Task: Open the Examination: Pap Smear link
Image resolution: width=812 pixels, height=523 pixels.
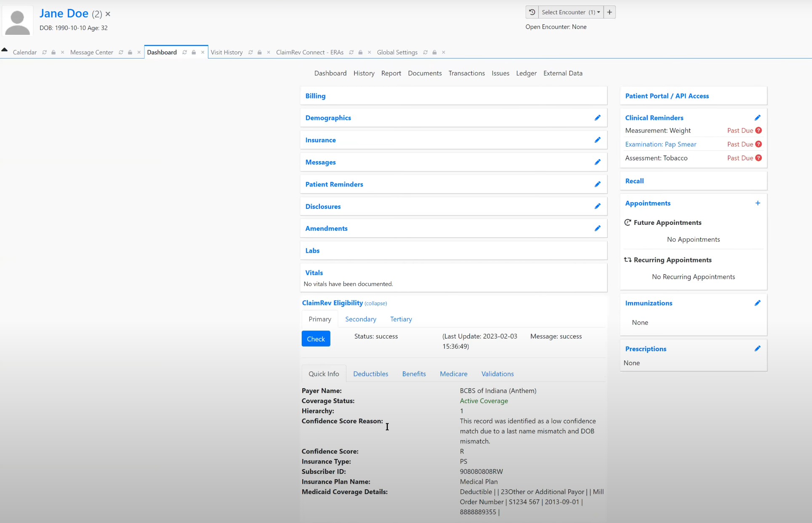Action: (660, 144)
